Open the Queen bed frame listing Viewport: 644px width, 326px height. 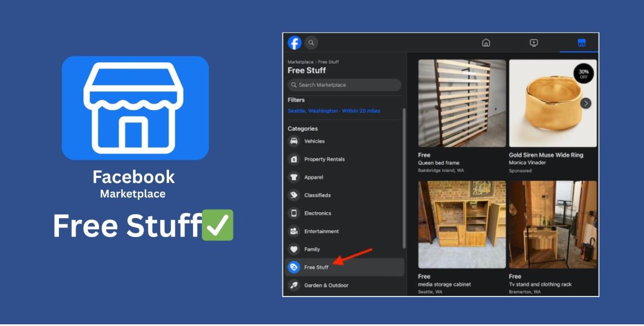tap(462, 103)
